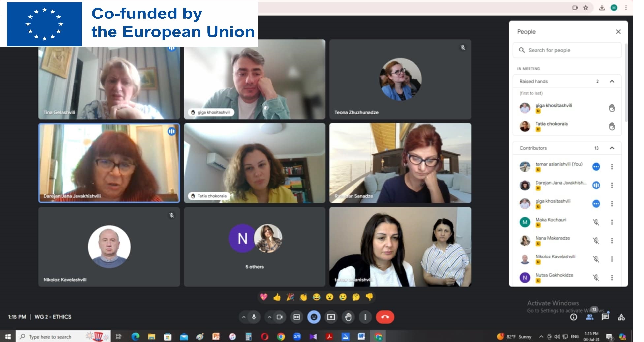Toggle the microphone in the call controls

tap(254, 317)
